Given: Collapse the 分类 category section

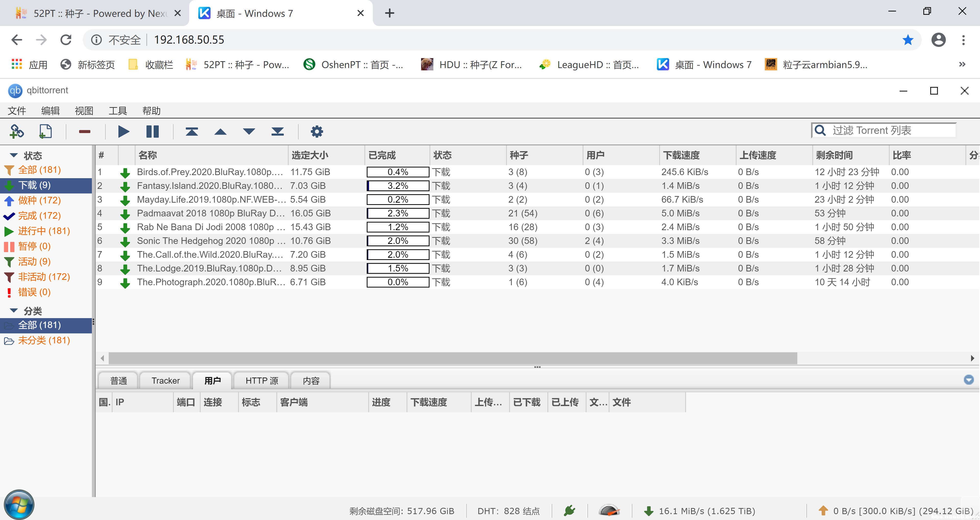Looking at the screenshot, I should (14, 310).
